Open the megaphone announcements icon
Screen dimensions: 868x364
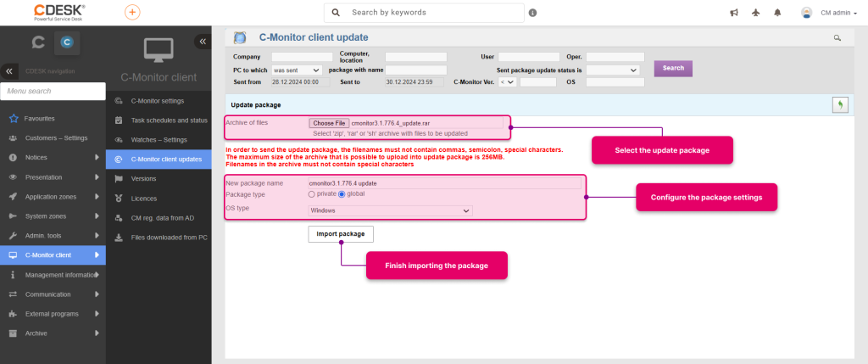734,12
